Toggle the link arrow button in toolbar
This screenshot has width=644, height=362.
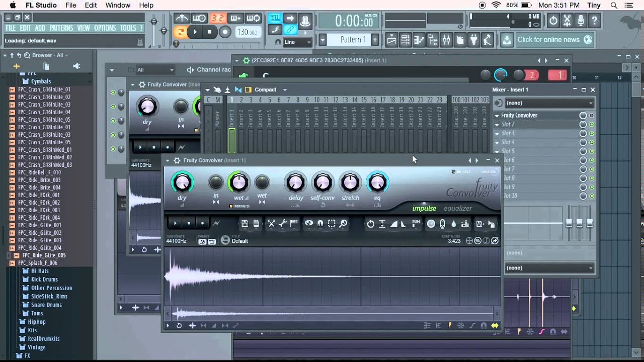pos(290,19)
